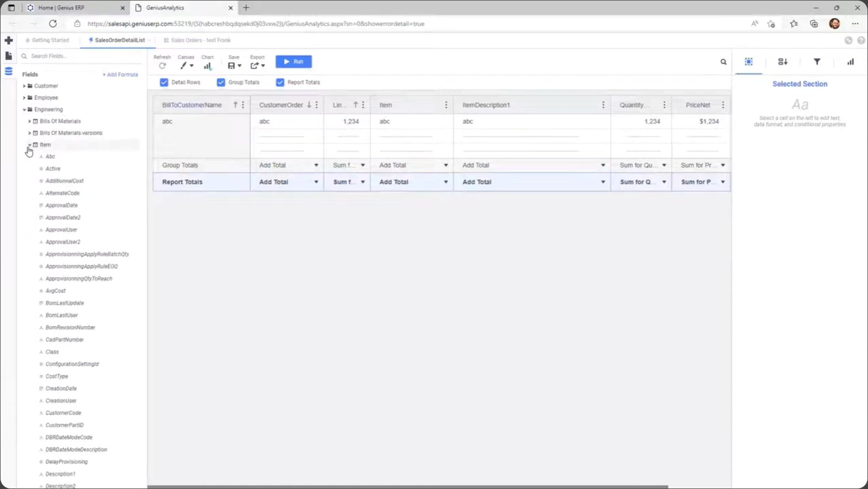Switch to Home Genius ERP browser tab

(x=73, y=8)
